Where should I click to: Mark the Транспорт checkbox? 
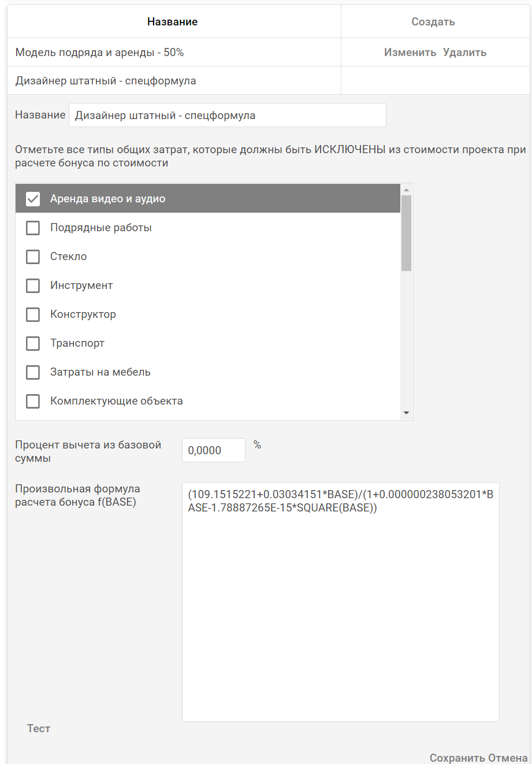33,343
